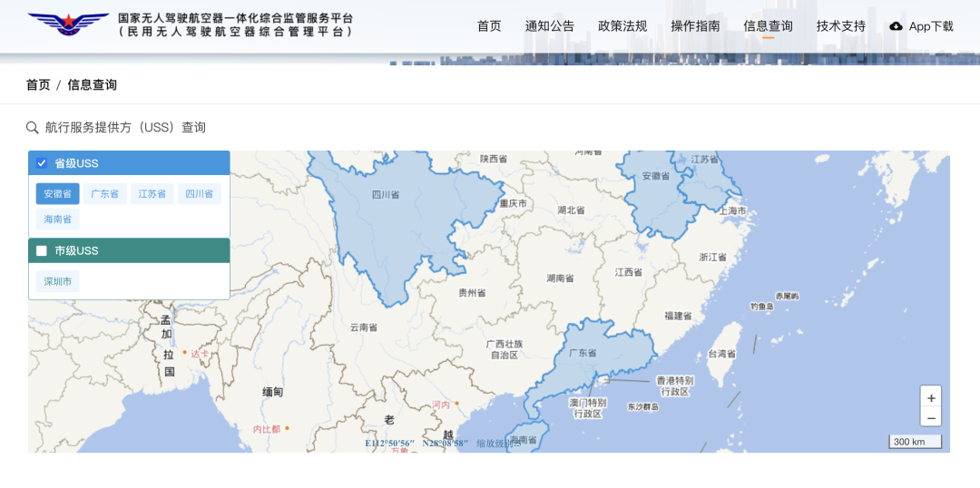Click the 安徽省 label on the map

tap(656, 176)
